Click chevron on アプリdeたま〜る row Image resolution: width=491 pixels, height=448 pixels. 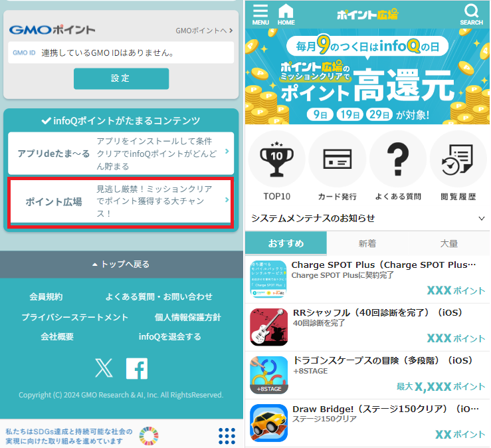click(x=227, y=152)
